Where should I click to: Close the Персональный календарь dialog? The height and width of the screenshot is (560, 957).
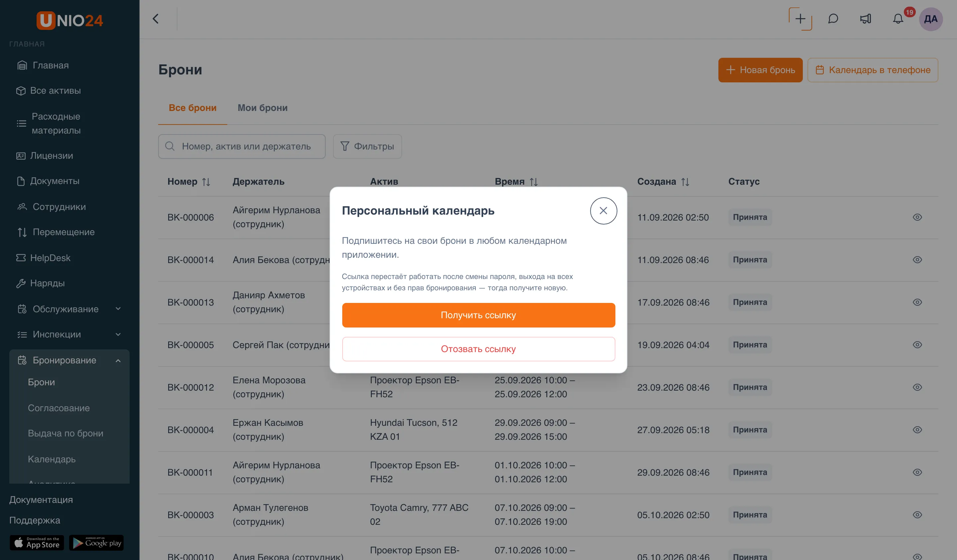point(603,211)
